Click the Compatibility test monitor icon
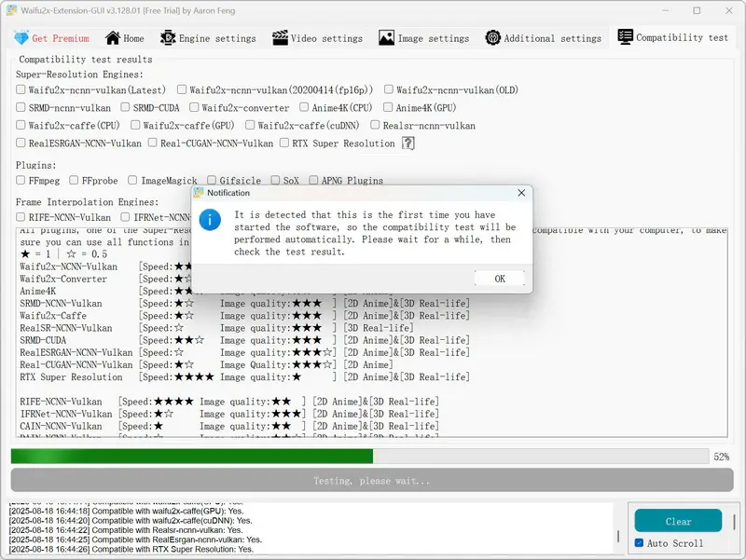The image size is (746, 560). [x=624, y=37]
